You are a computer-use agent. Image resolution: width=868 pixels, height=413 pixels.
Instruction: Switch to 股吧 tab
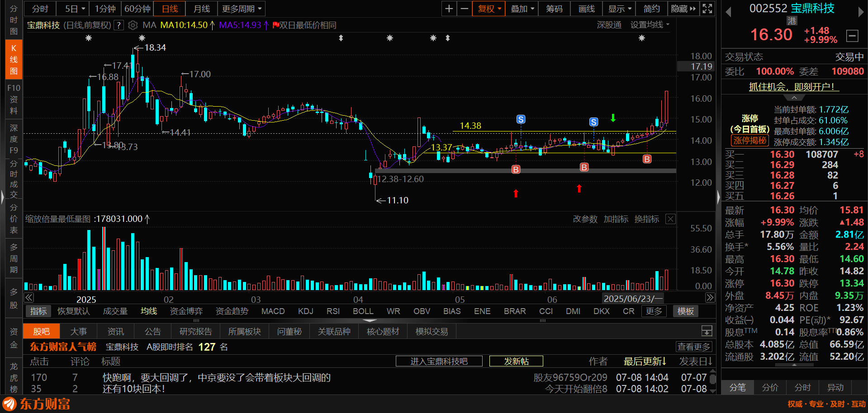[41, 331]
